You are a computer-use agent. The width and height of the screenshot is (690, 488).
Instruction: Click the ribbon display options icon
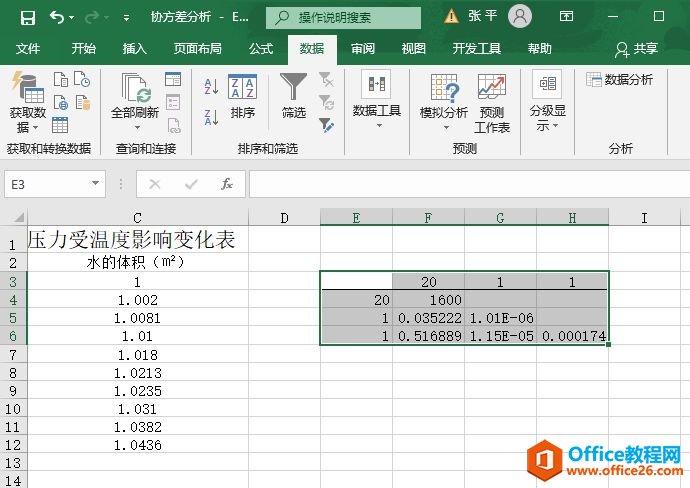[566, 17]
